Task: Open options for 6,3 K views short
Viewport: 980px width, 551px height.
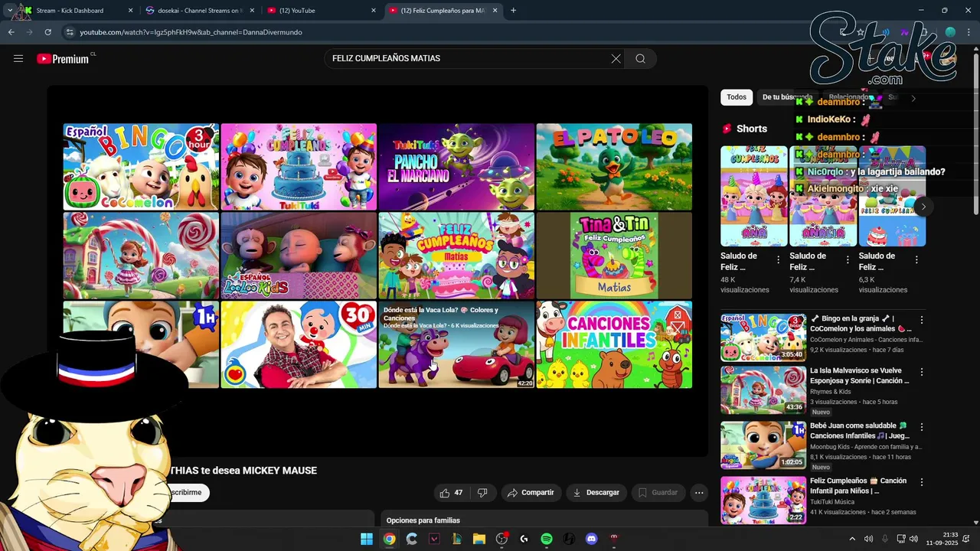Action: tap(916, 260)
